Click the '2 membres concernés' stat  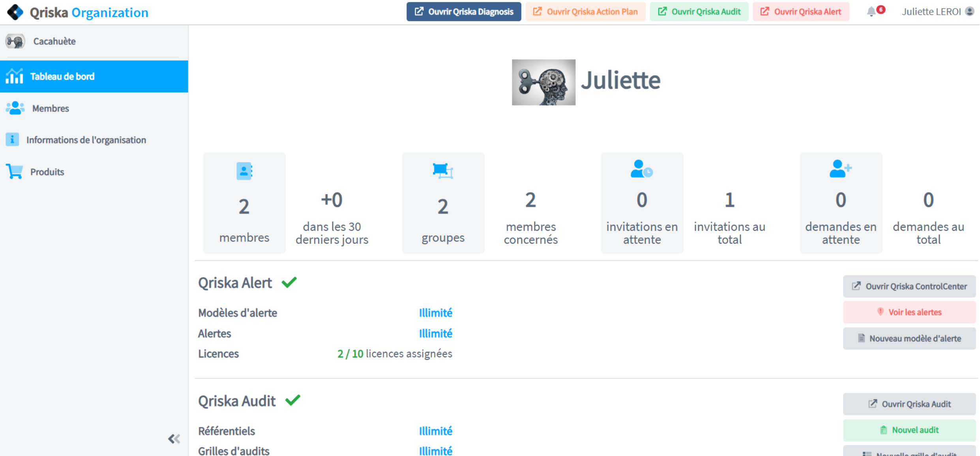click(x=530, y=218)
